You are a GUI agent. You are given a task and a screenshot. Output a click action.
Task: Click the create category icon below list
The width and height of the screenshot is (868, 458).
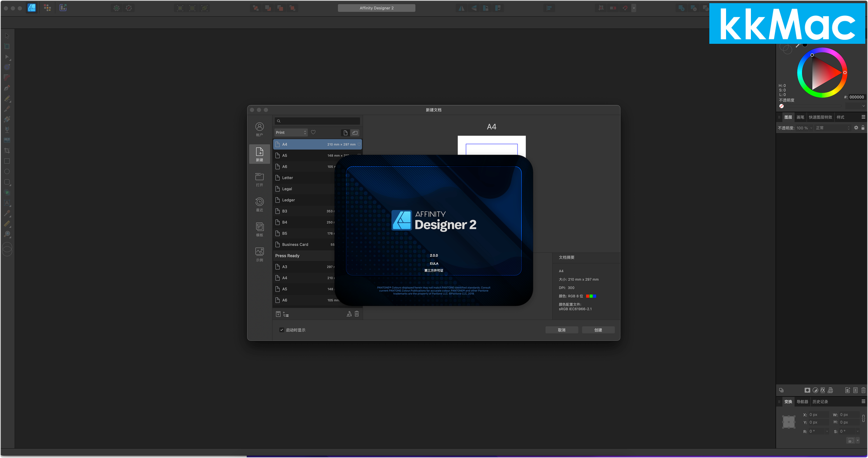click(x=286, y=314)
